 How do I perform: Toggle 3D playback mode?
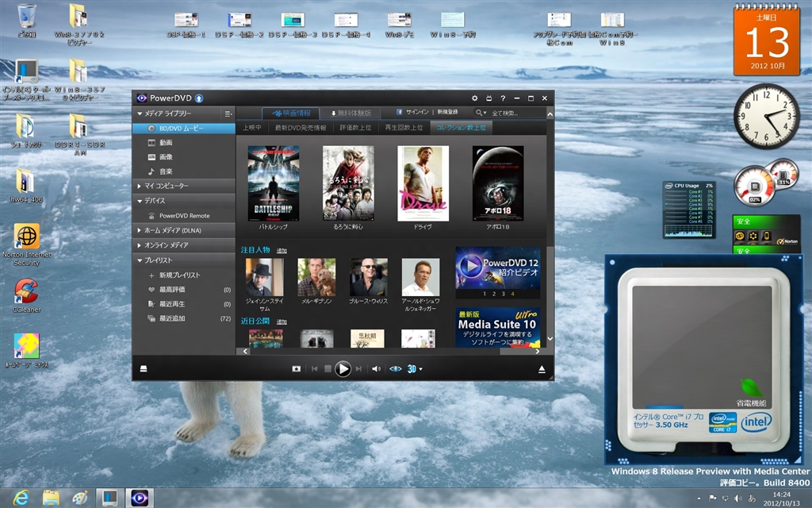[412, 369]
